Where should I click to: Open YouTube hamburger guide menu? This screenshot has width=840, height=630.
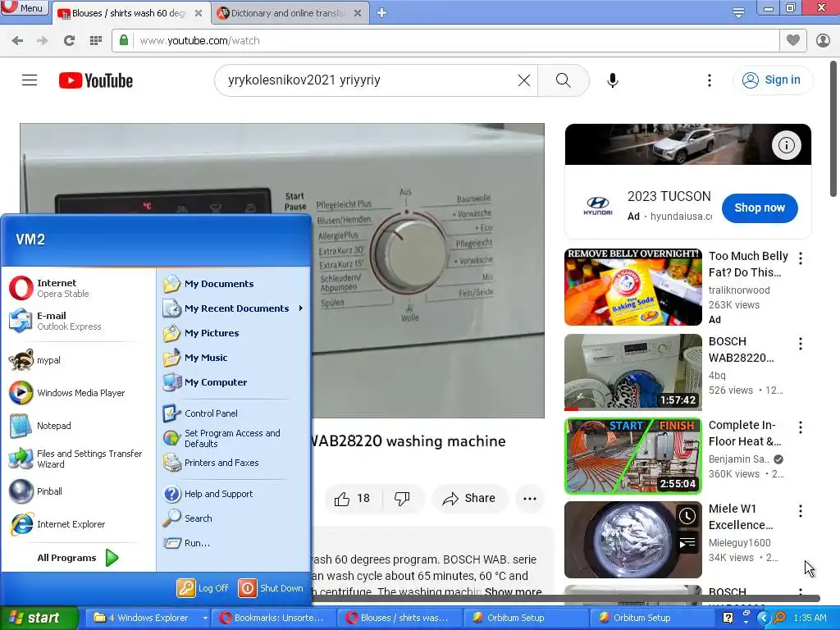[x=30, y=80]
